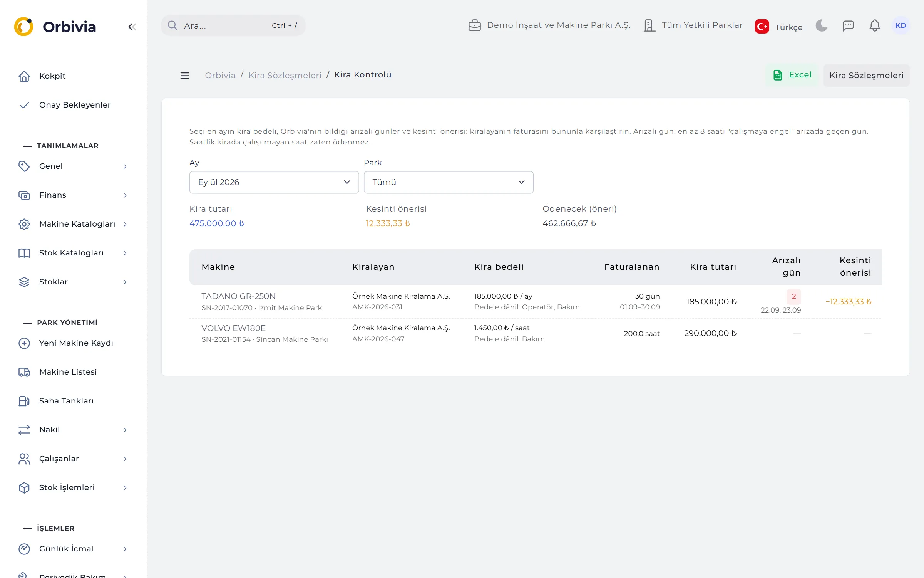Click the company briefcase icon
924x578 pixels.
[474, 25]
